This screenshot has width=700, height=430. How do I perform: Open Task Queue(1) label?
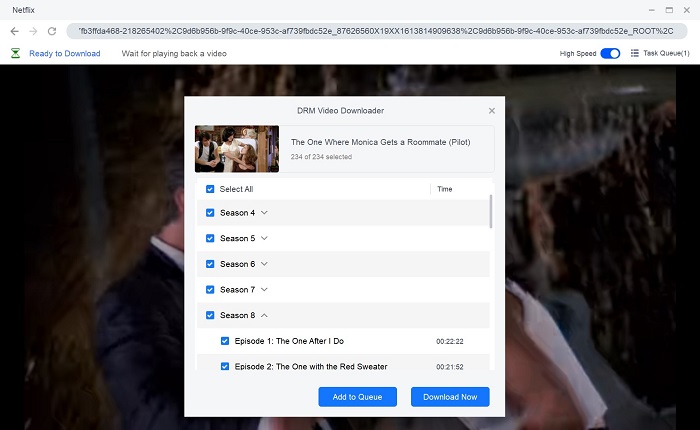coord(666,53)
